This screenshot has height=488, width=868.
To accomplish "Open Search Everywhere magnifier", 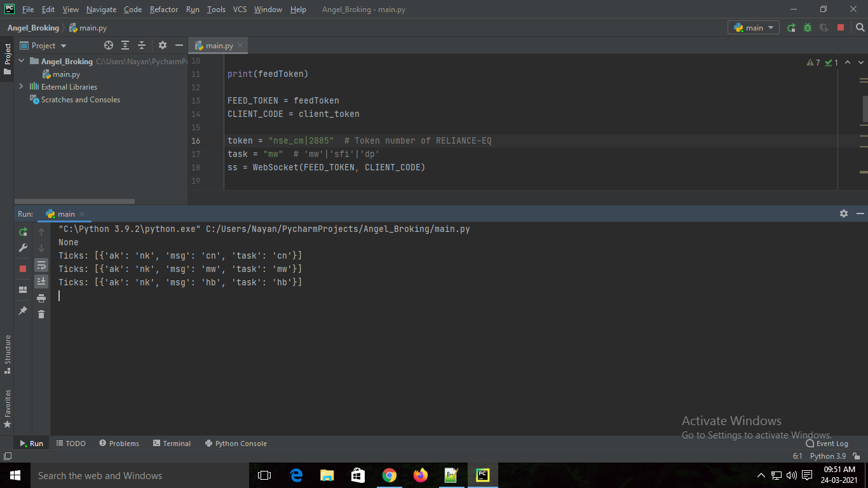I will click(x=860, y=27).
